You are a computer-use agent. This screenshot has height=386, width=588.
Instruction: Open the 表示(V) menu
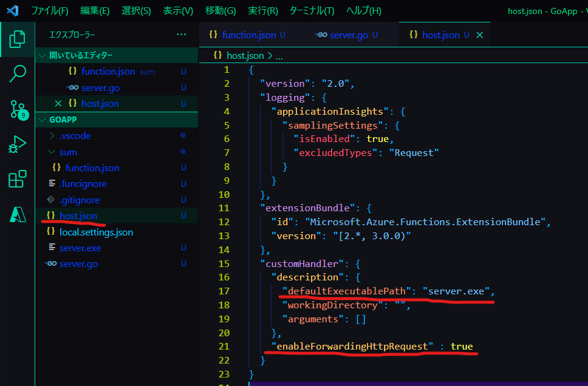tap(178, 10)
